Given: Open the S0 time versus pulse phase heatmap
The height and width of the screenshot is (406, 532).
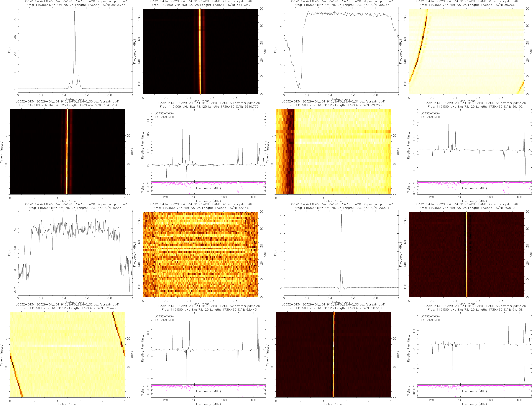Looking at the screenshot, I should coord(67,152).
